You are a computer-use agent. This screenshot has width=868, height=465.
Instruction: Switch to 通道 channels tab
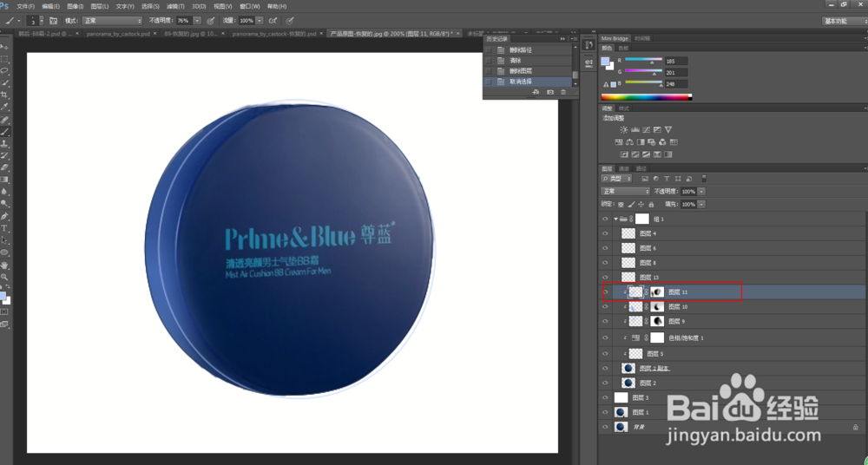point(624,168)
